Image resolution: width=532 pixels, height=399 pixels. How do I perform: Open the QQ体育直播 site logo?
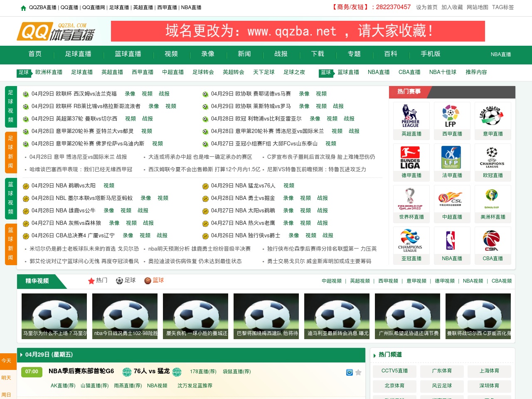tap(56, 32)
